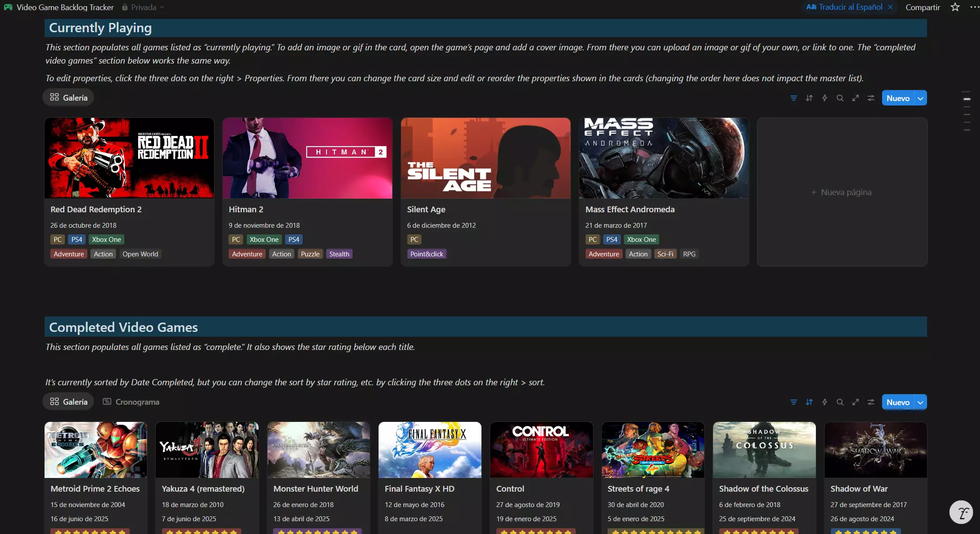Open the Silent Age title link

point(426,209)
